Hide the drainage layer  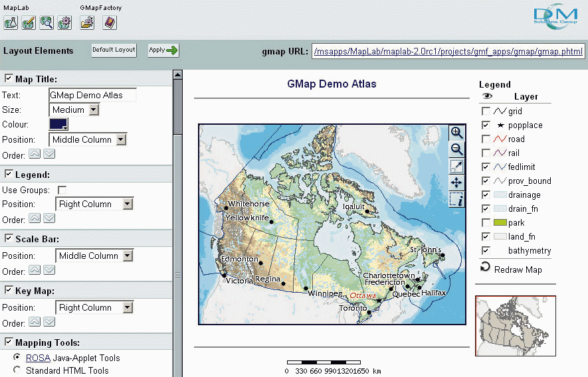pyautogui.click(x=486, y=195)
